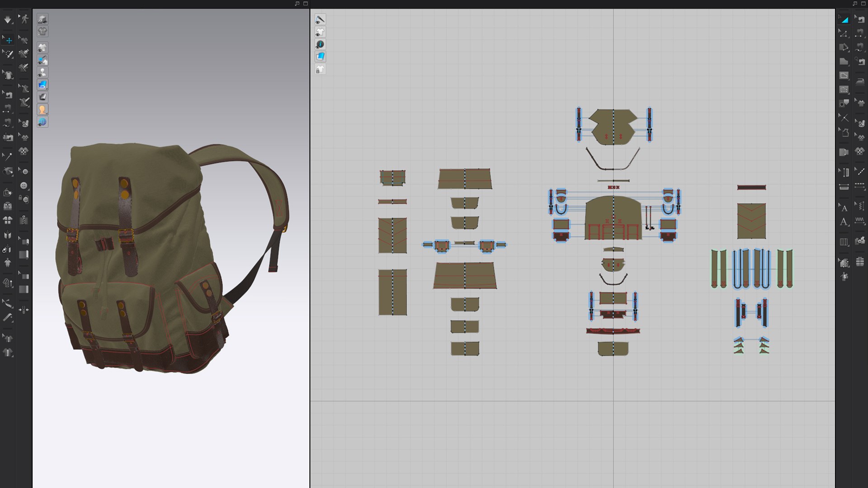
Task: Click the 3D high-quality render icon
Action: coord(42,19)
